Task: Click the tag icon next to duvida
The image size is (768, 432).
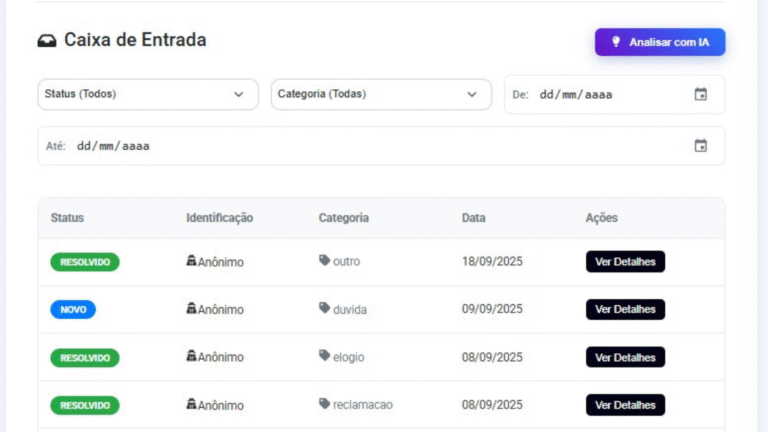Action: 324,309
